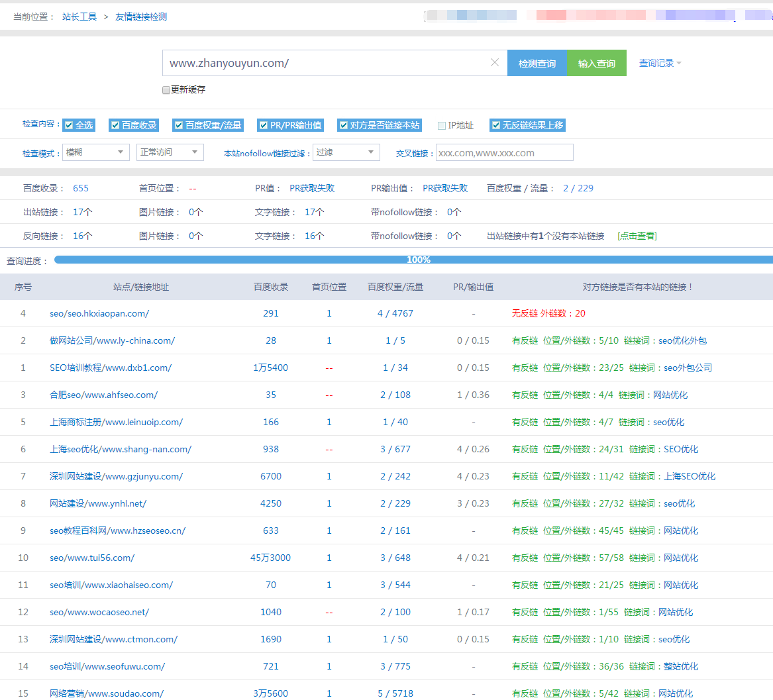Uncheck 对方是否链接本站 option
This screenshot has width=773, height=700.
[x=344, y=125]
